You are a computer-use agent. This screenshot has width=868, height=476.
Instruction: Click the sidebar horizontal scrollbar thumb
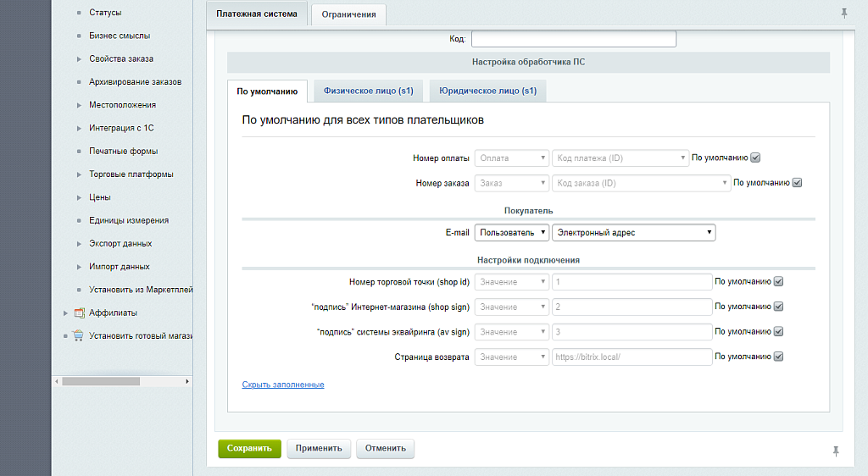100,381
